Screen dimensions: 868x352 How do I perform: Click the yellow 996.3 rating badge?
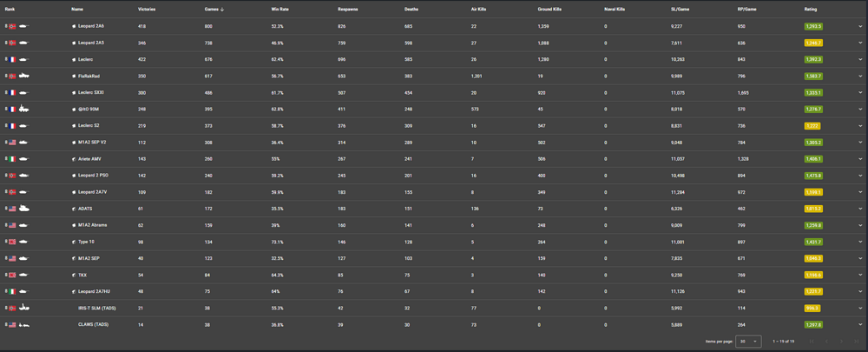[x=812, y=309]
